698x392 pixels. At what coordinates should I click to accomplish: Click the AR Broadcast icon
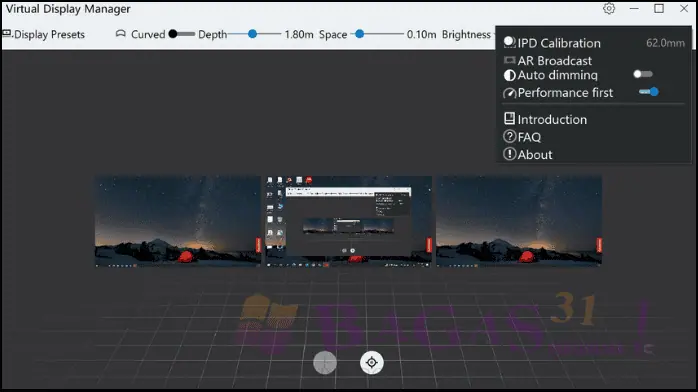(509, 60)
